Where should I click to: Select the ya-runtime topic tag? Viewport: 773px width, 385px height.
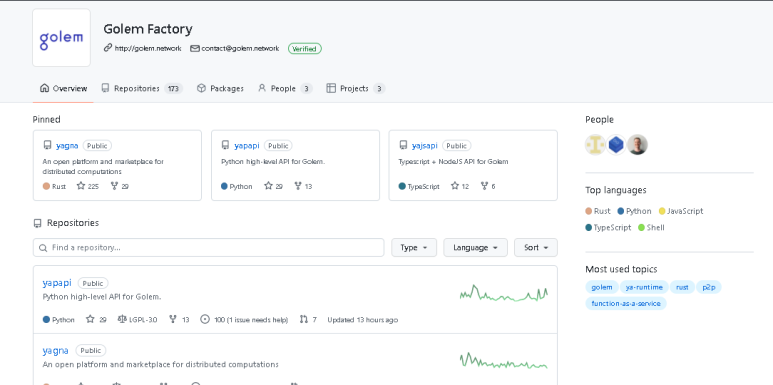point(644,287)
